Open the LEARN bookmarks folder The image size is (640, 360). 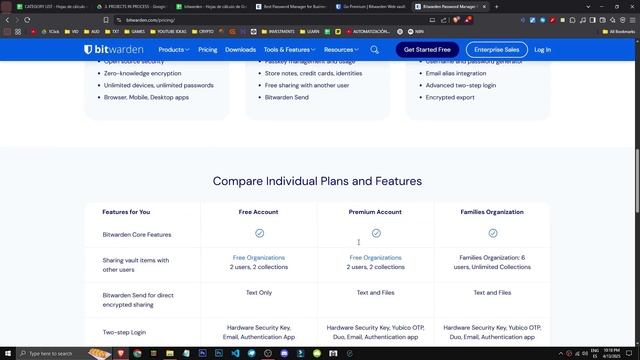pyautogui.click(x=309, y=31)
